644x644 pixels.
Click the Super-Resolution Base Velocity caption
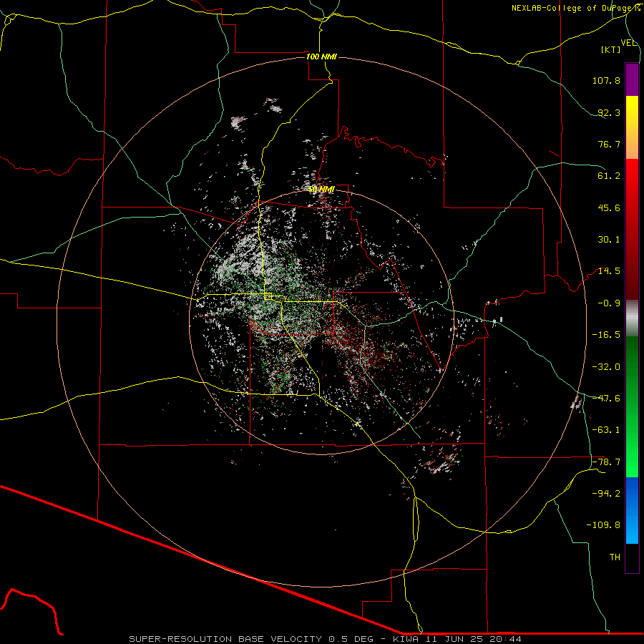click(x=326, y=639)
